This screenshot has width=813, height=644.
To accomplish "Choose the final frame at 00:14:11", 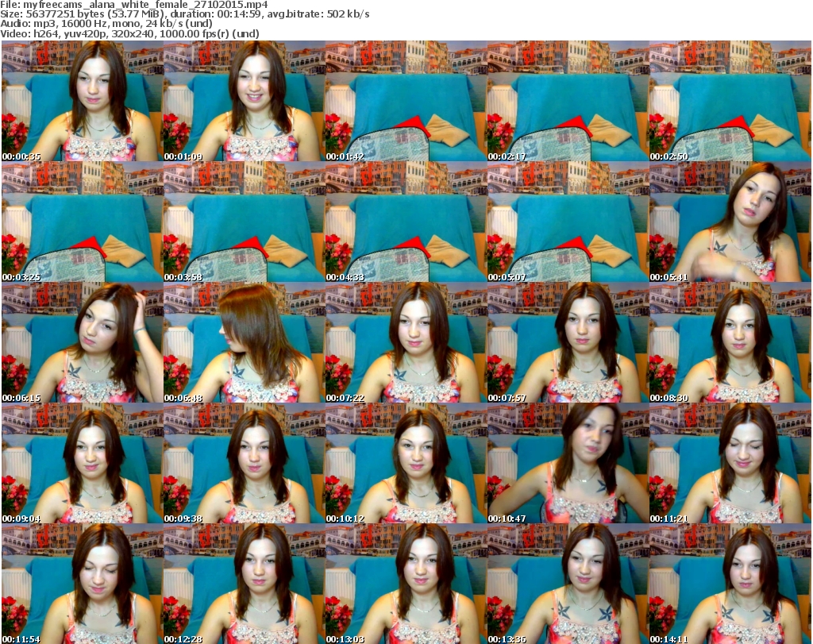I will [730, 584].
